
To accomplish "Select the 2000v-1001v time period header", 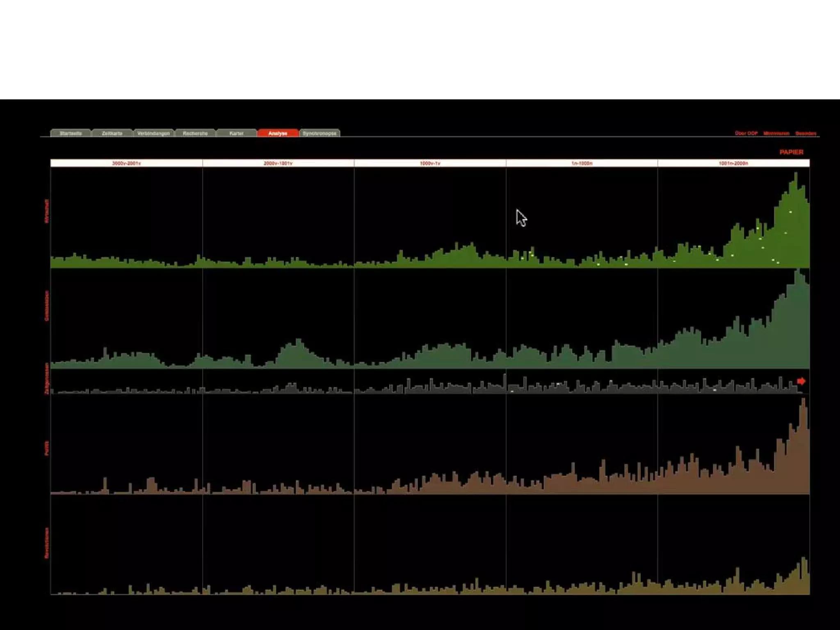I will [278, 163].
